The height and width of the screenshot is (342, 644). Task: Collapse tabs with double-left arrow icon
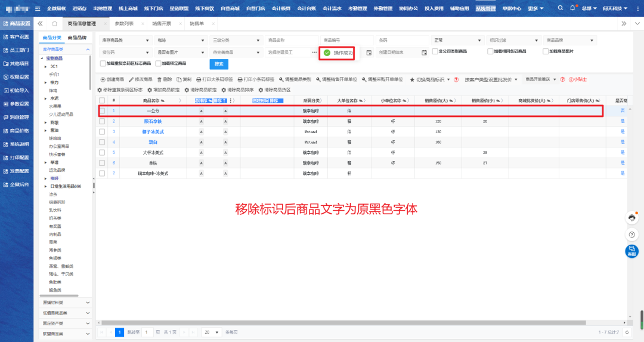tap(40, 23)
